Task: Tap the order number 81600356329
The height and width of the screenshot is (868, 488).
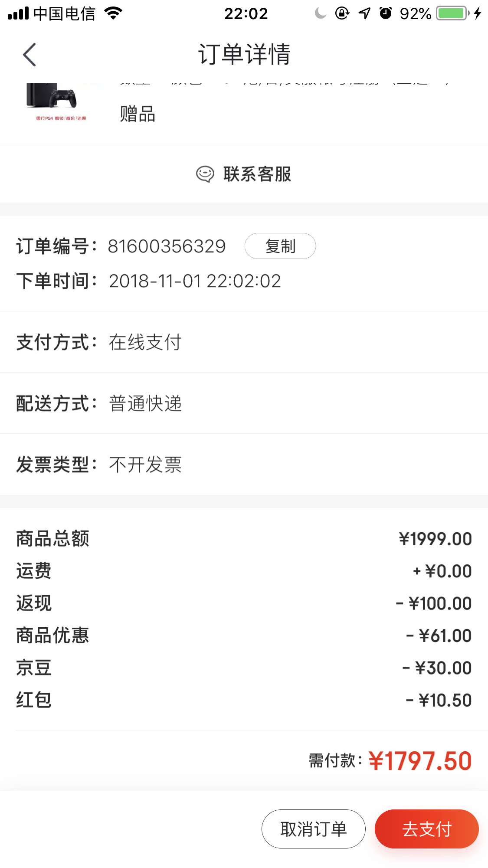Action: [167, 246]
